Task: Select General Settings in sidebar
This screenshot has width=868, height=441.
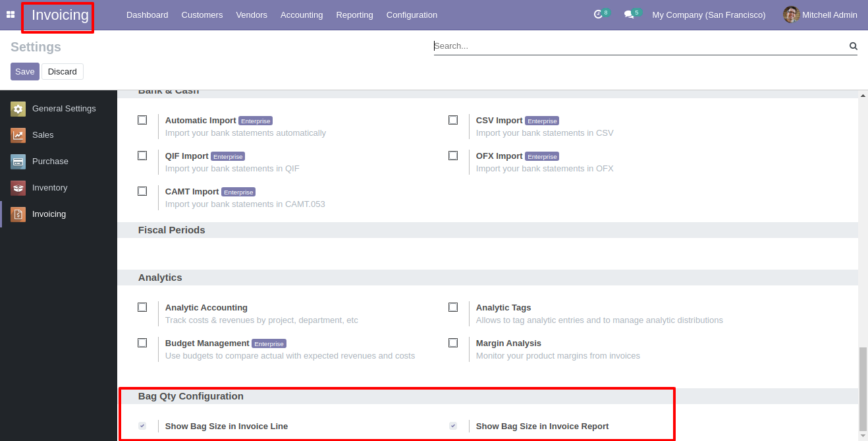Action: click(x=59, y=109)
